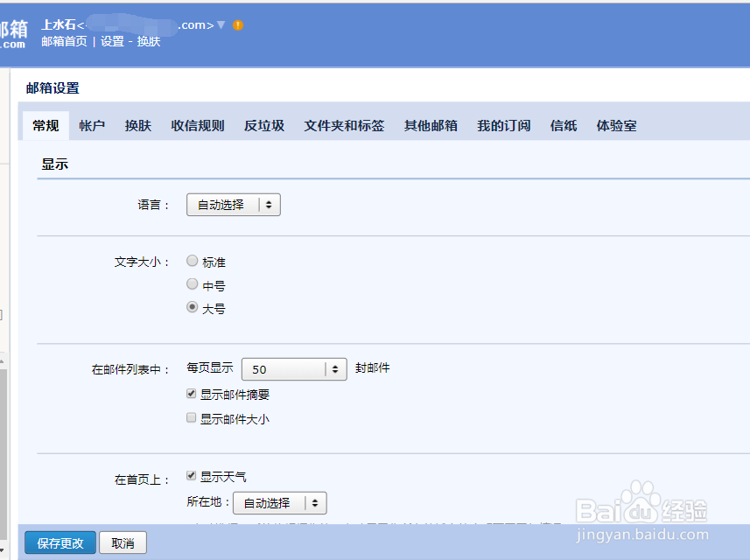This screenshot has height=560, width=750.
Task: Select 大号 text size radio button
Action: point(192,307)
